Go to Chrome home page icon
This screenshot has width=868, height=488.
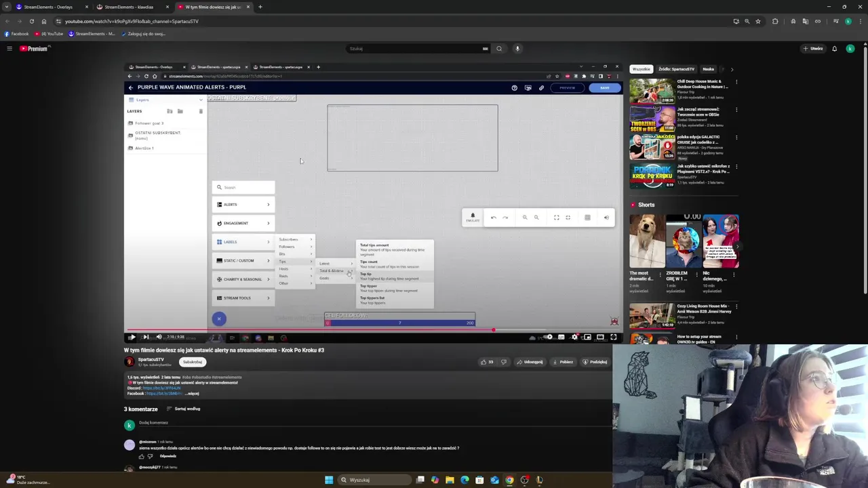tap(44, 21)
